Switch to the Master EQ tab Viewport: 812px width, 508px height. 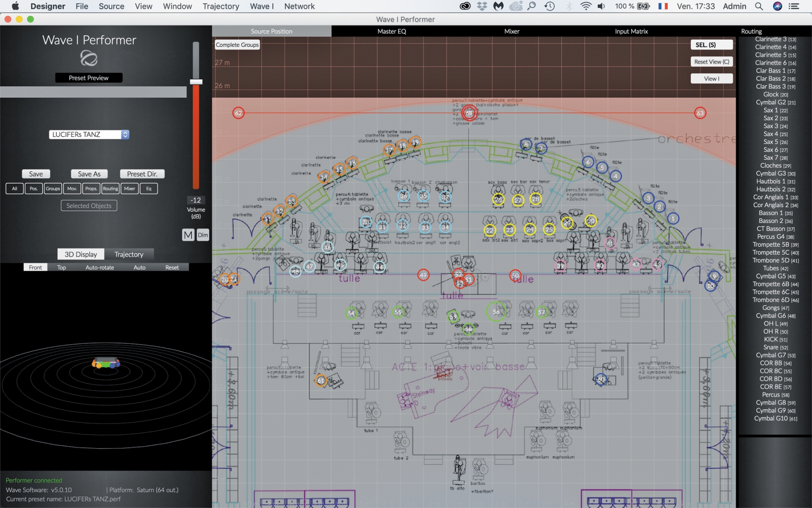click(x=392, y=31)
